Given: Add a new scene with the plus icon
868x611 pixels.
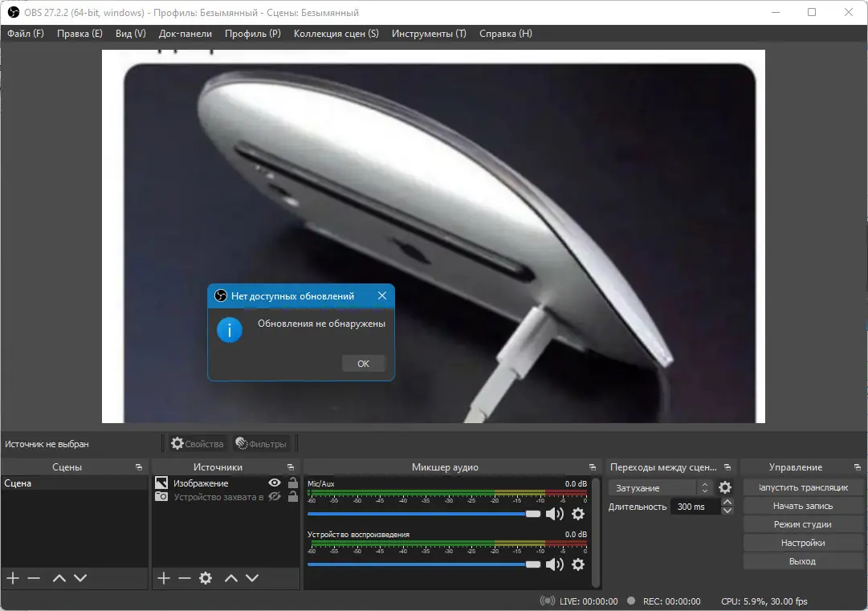Looking at the screenshot, I should (x=12, y=578).
